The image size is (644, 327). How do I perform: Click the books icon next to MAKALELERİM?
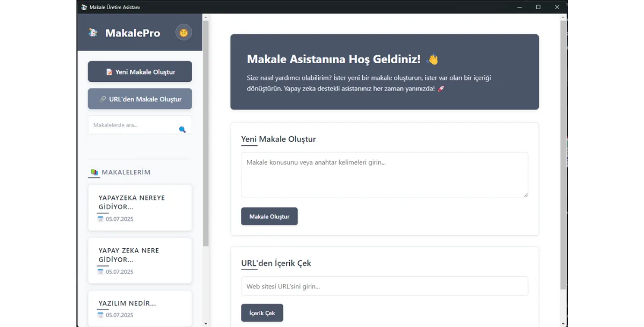(x=94, y=172)
